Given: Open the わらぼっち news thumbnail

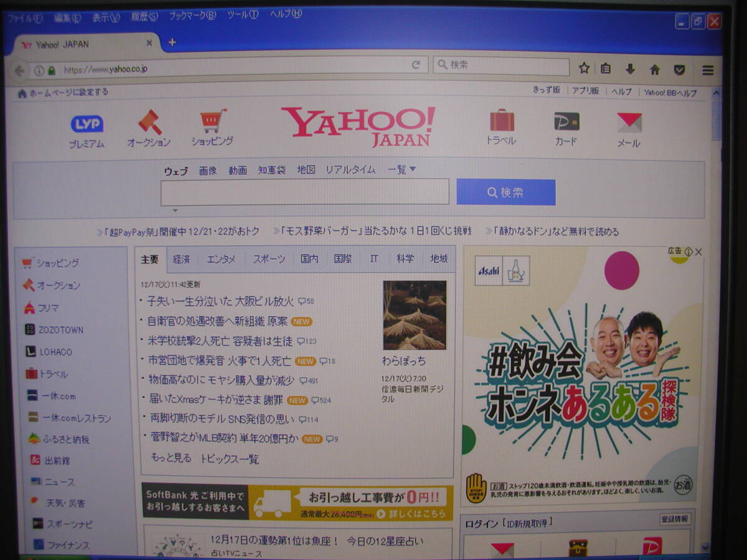Looking at the screenshot, I should click(415, 315).
